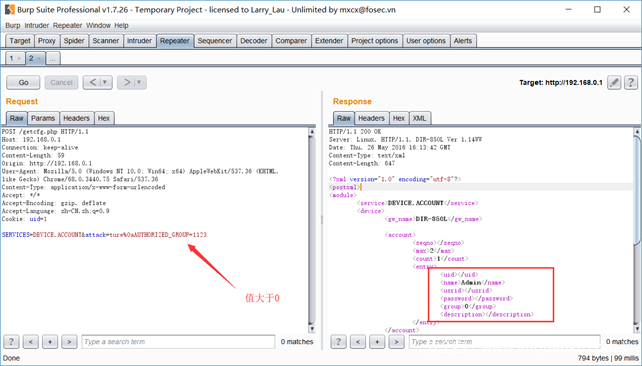
Task: Click the request search term field
Action: 178,341
